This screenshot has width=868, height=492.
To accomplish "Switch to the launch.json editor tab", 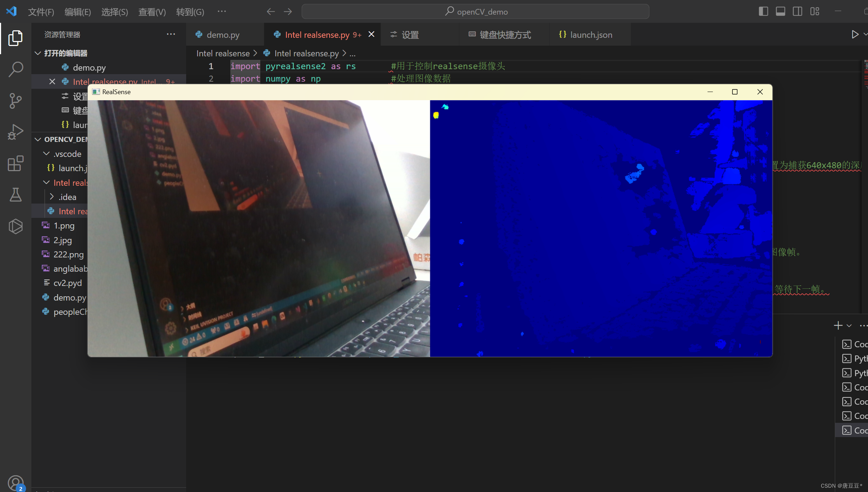I will pos(590,35).
